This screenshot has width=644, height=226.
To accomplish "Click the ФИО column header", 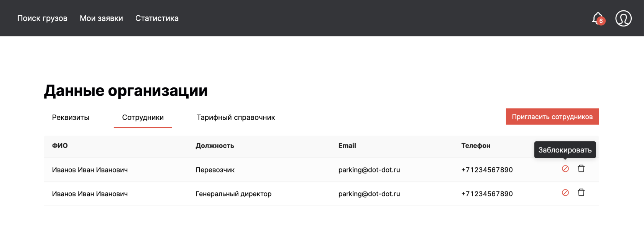I will [60, 146].
